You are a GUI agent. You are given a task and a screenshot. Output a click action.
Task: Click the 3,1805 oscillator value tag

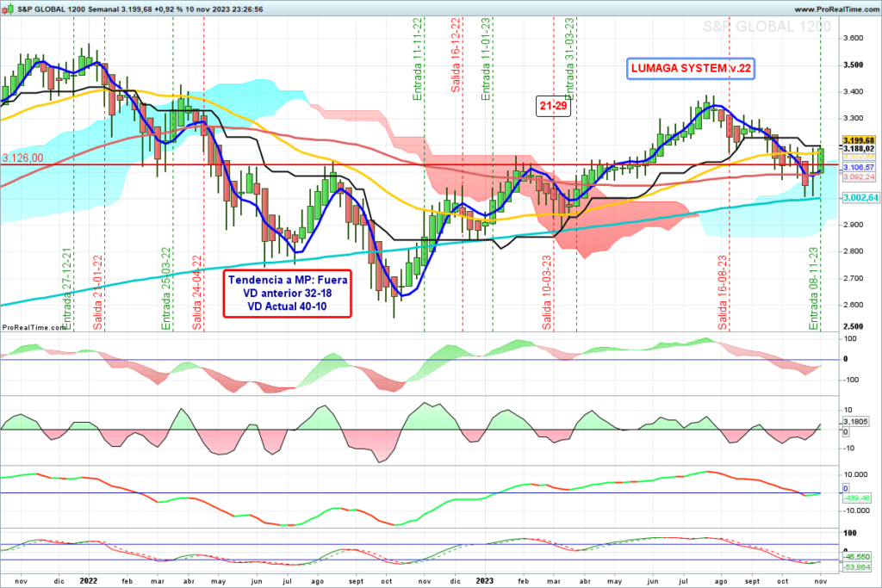pos(855,422)
